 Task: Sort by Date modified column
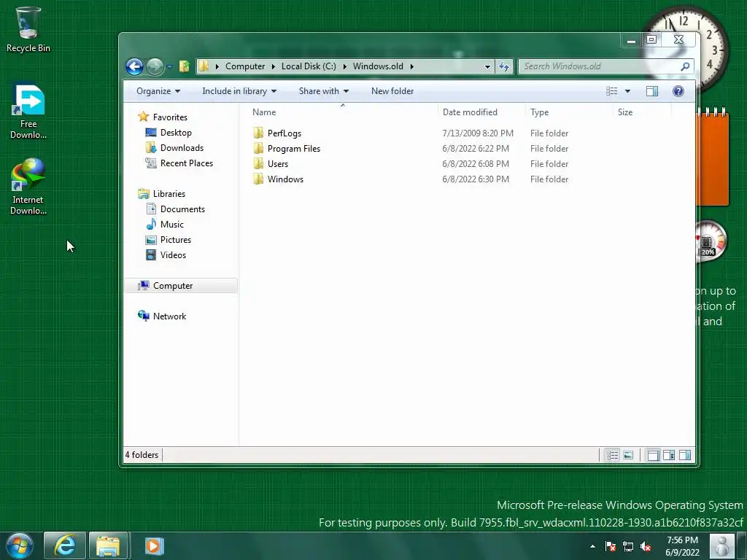tap(481, 112)
